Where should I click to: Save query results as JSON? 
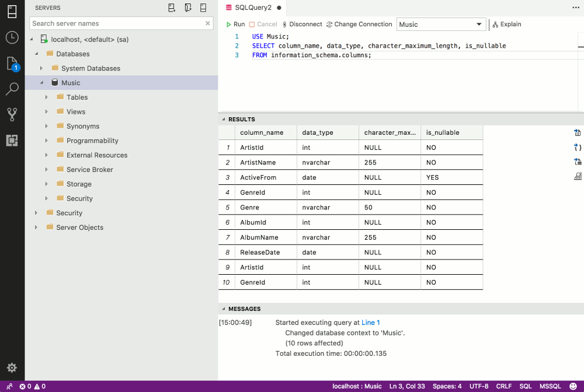[577, 147]
